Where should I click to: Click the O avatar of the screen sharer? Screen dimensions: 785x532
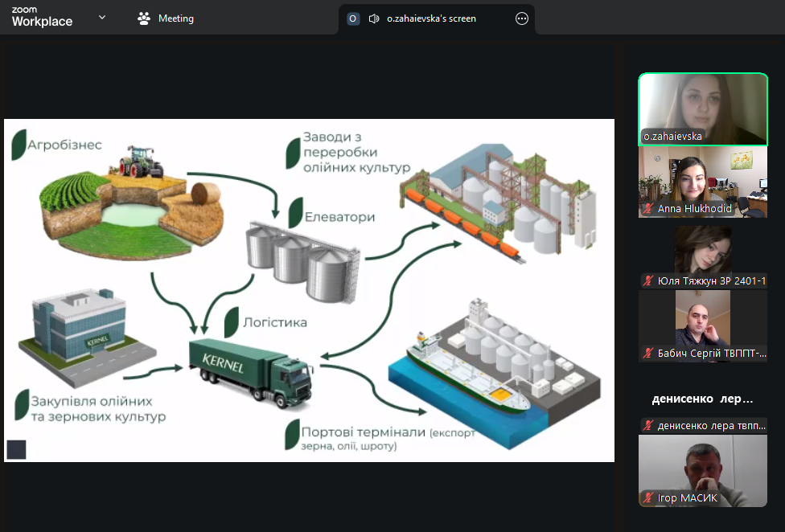tap(353, 18)
